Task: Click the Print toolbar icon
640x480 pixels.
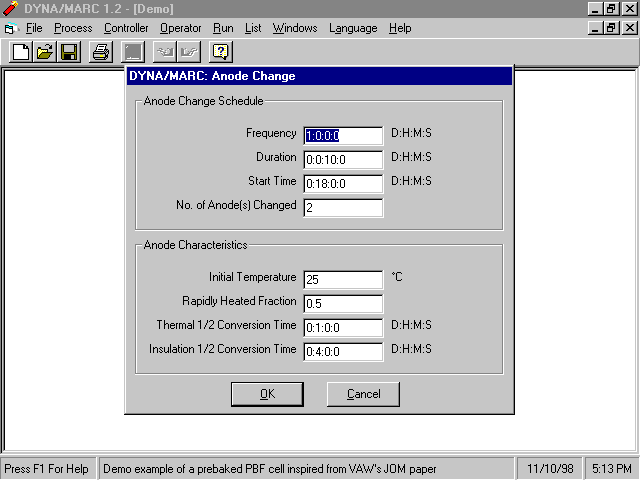Action: (101, 52)
